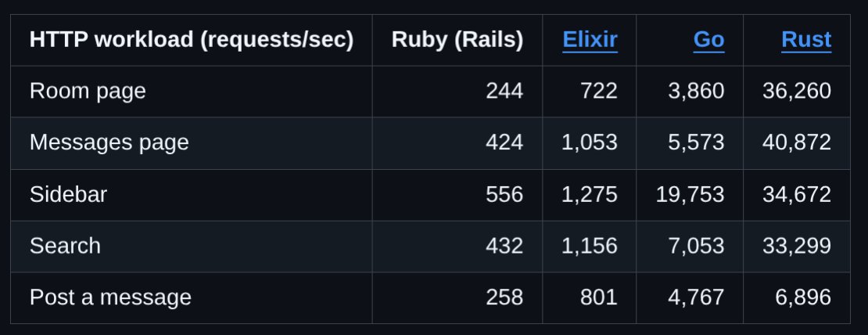This screenshot has height=335, width=868.
Task: Click Elixir value 1,156 for Search
Action: [590, 246]
